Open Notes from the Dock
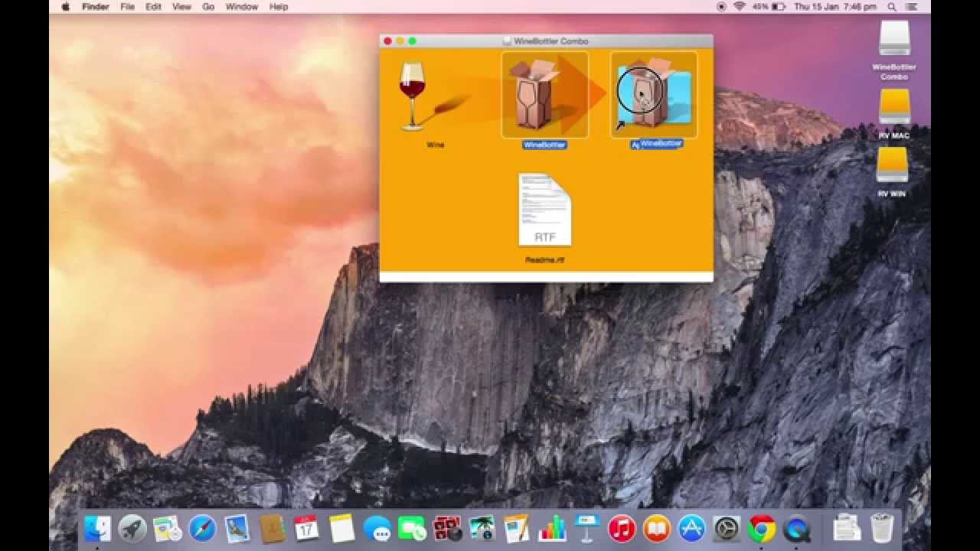Image resolution: width=980 pixels, height=551 pixels. [342, 529]
